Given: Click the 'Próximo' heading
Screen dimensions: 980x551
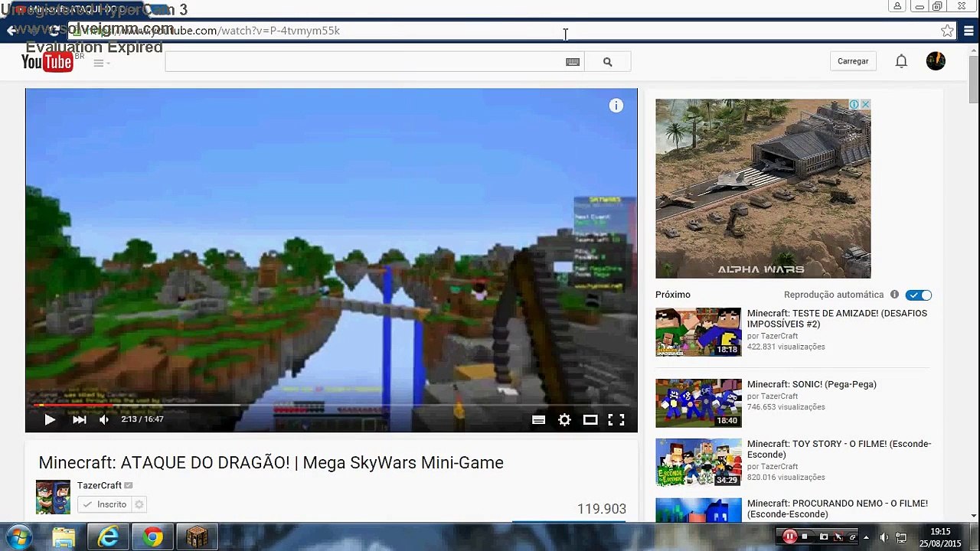Looking at the screenshot, I should [x=673, y=295].
